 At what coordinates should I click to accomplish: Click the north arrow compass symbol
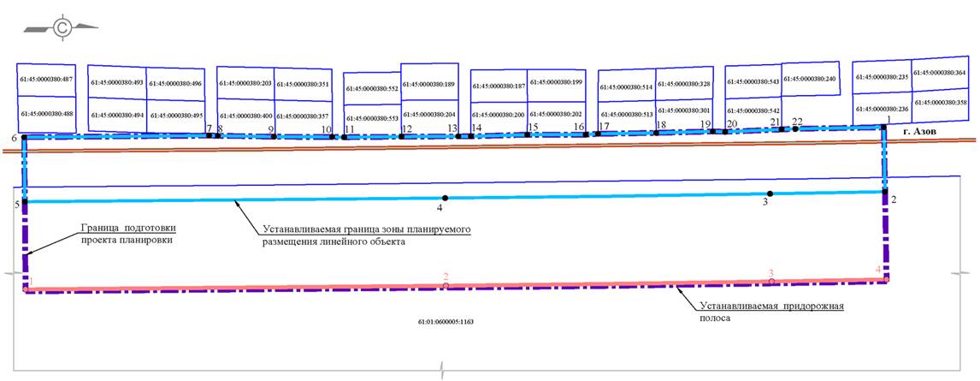[62, 27]
